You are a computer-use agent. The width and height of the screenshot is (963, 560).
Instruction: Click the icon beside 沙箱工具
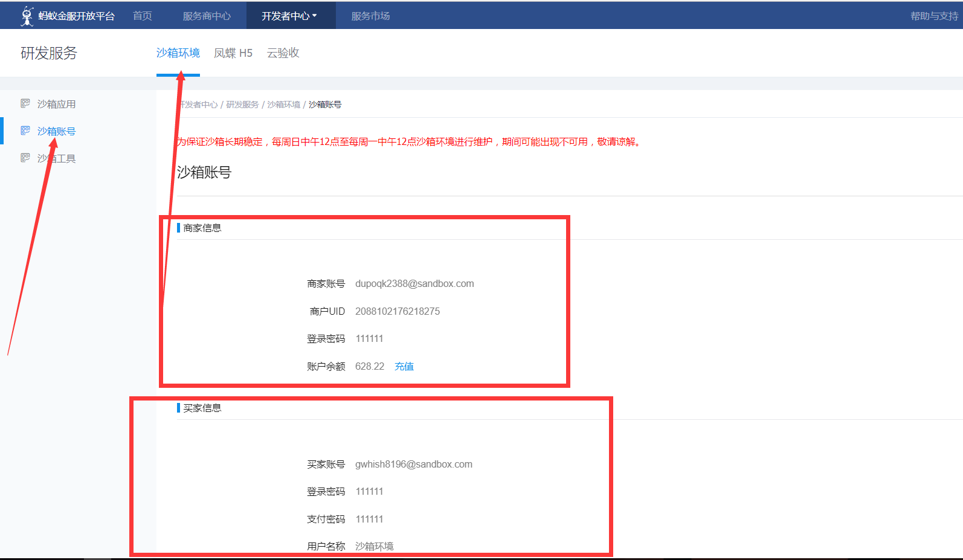[x=25, y=158]
